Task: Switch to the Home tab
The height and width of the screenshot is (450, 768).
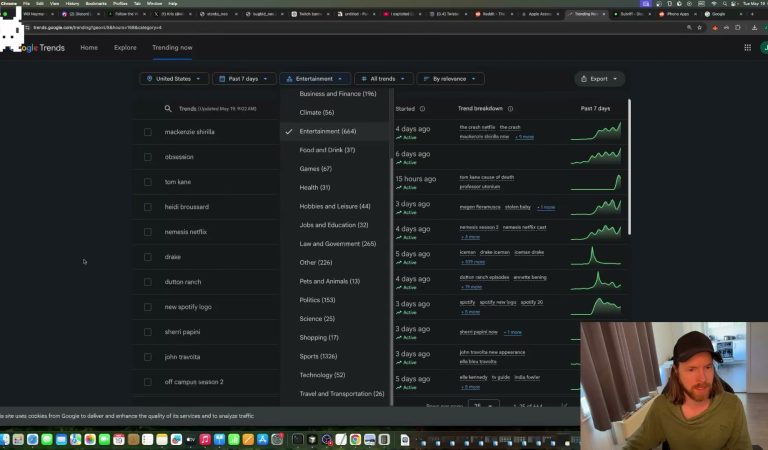Action: (89, 47)
